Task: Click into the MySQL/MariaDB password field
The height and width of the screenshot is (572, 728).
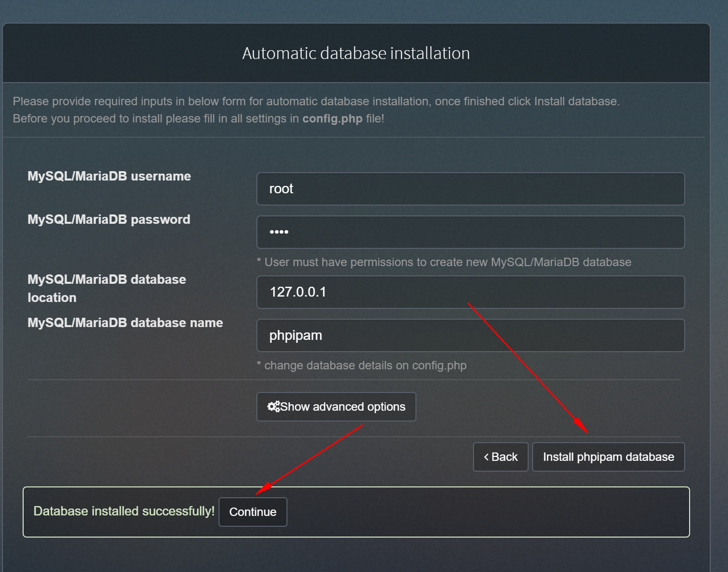Action: click(x=470, y=232)
